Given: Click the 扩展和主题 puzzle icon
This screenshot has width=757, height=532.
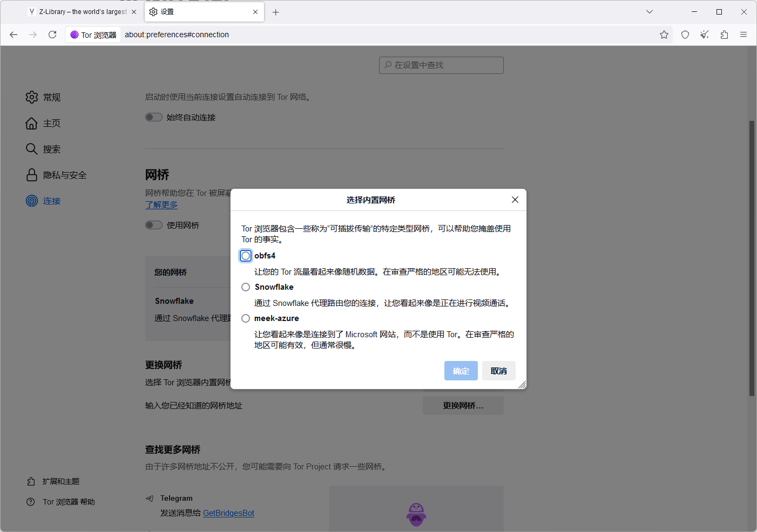Looking at the screenshot, I should pyautogui.click(x=31, y=481).
